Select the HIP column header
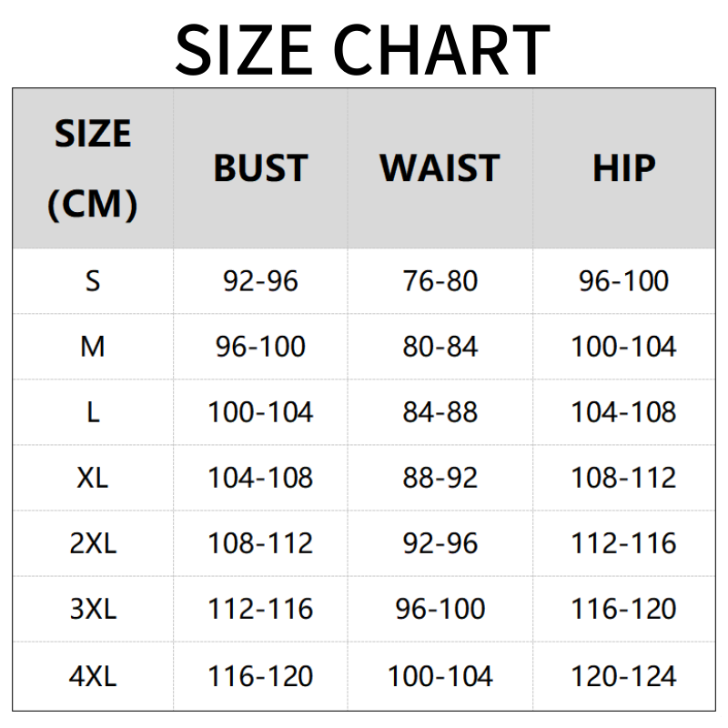728x728 pixels. tap(623, 169)
